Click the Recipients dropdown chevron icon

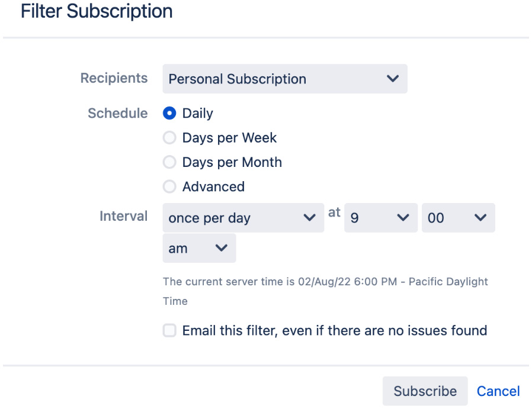pyautogui.click(x=393, y=79)
